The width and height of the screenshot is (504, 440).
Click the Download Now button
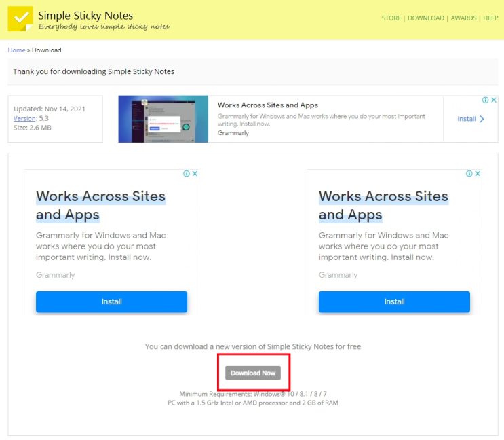[253, 373]
